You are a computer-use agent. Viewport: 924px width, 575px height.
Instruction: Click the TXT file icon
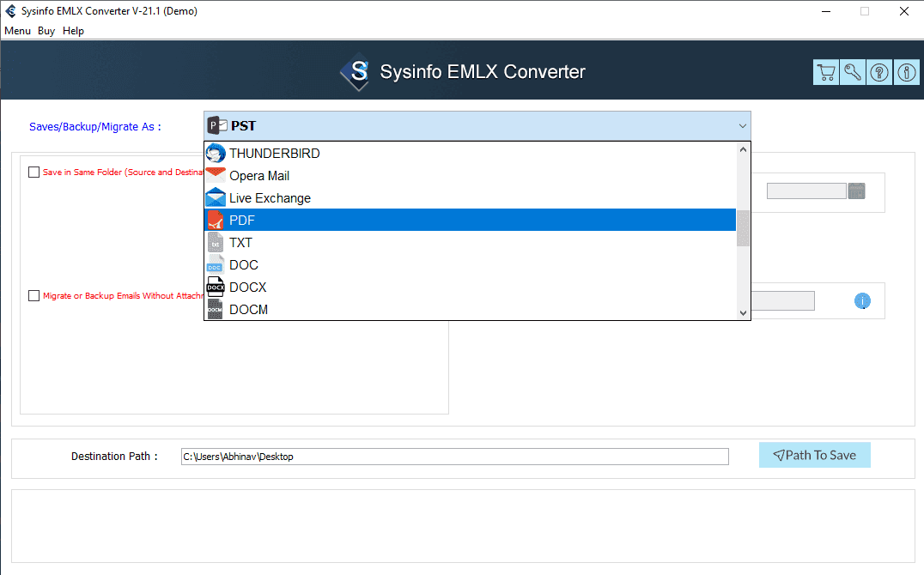216,242
